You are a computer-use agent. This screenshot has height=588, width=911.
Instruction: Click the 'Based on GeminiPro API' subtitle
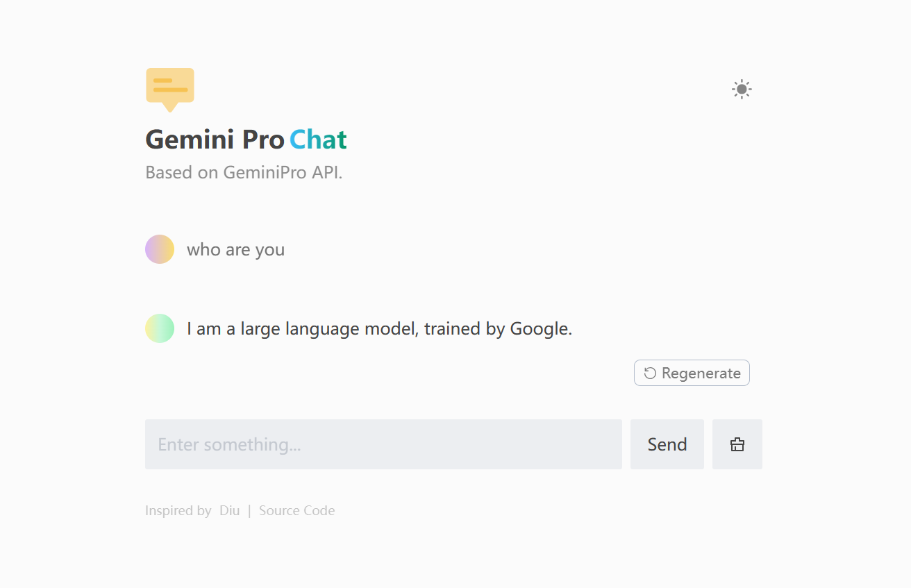244,172
